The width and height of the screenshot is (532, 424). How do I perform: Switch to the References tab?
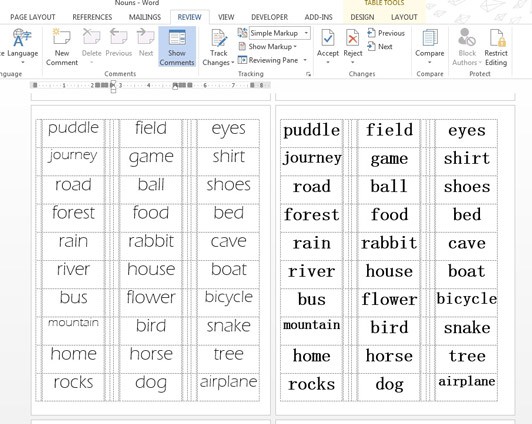pyautogui.click(x=92, y=17)
